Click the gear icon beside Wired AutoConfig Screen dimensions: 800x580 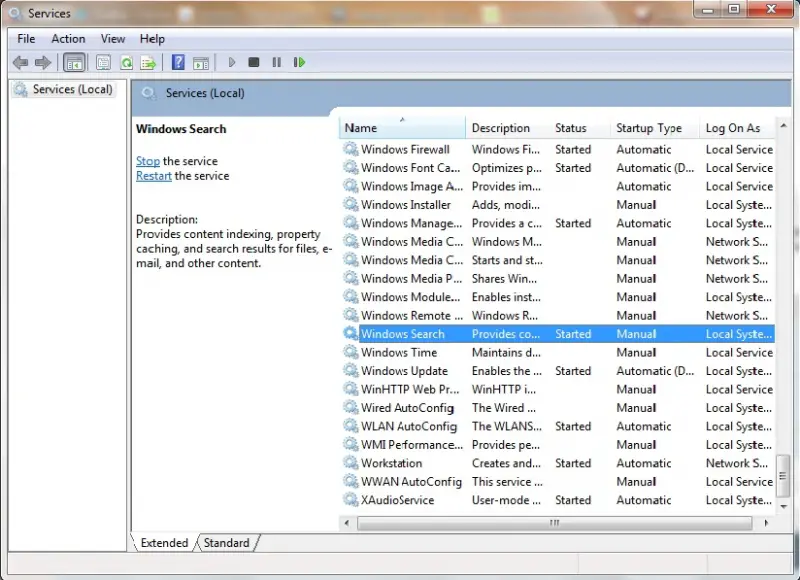point(351,407)
